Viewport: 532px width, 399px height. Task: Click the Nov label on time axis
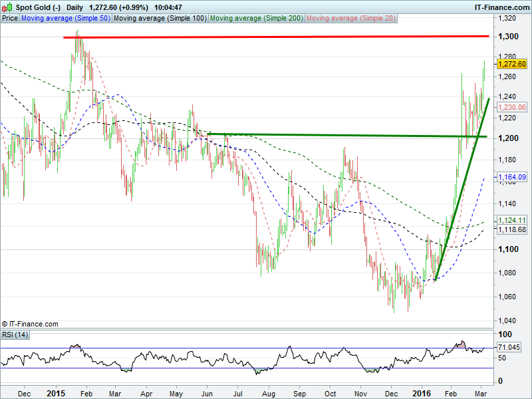(x=360, y=394)
